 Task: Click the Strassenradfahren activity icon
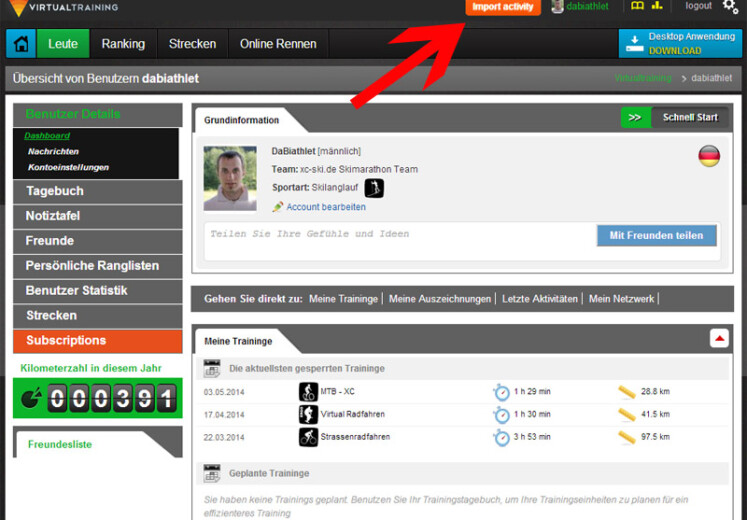[308, 437]
